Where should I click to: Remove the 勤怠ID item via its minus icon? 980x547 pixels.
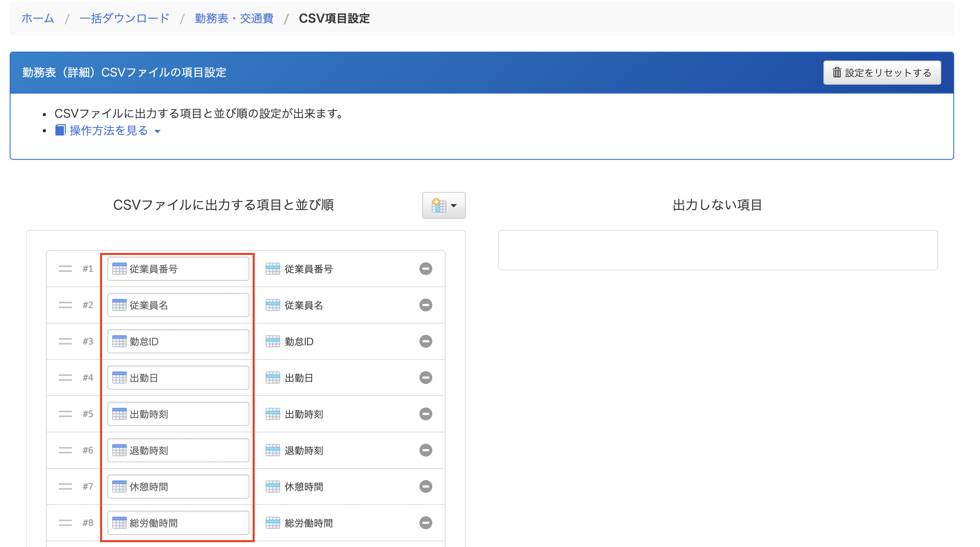click(425, 341)
